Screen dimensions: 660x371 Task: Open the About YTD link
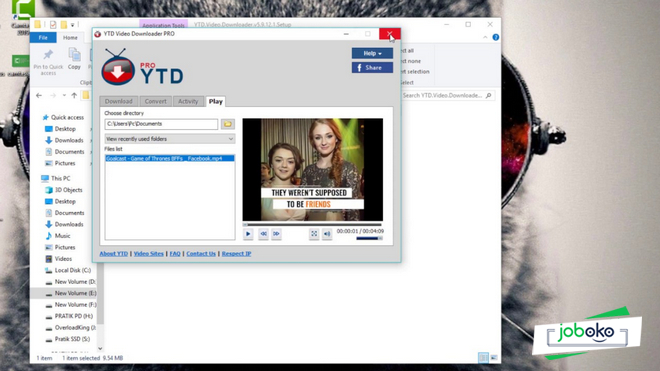click(114, 254)
